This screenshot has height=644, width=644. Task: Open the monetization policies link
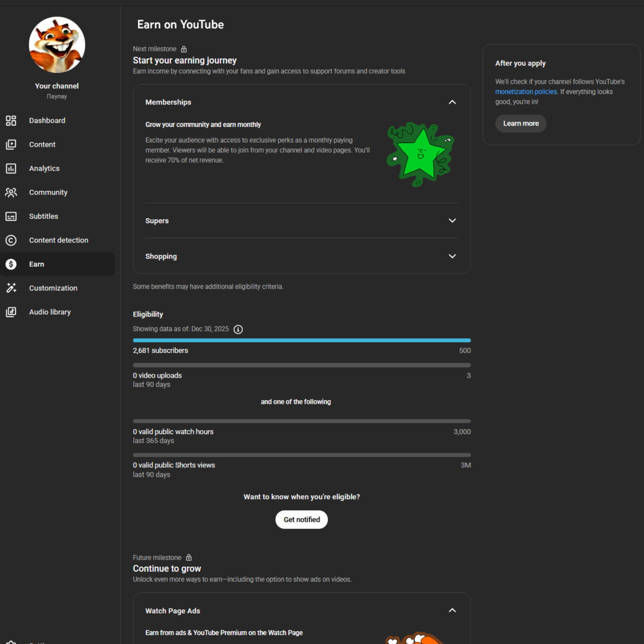526,92
